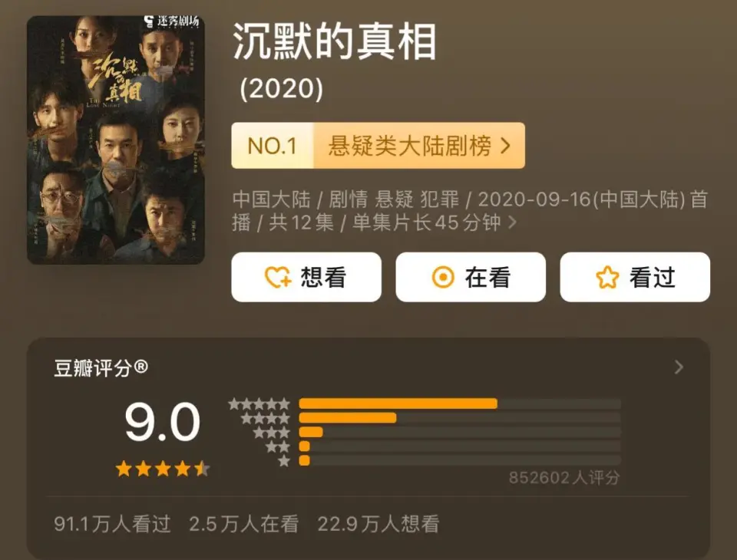Click the orange rating stars under 9.0
The image size is (737, 560).
click(162, 469)
